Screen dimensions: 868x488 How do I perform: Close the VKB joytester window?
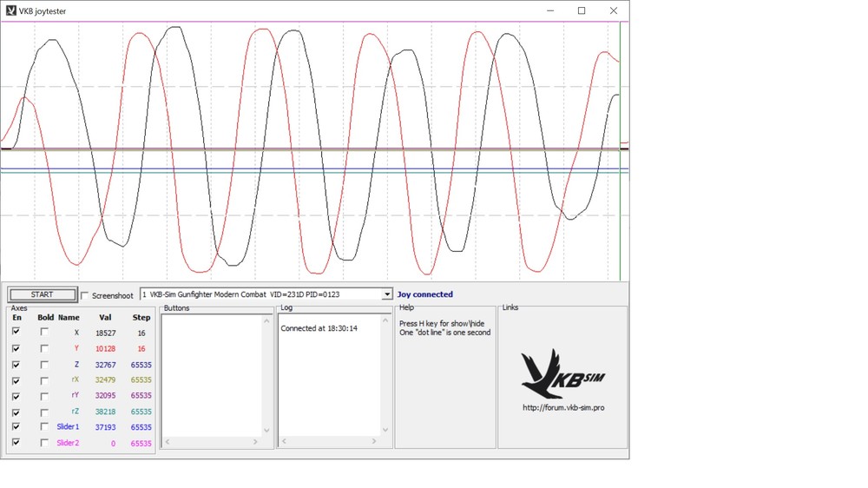pos(614,10)
